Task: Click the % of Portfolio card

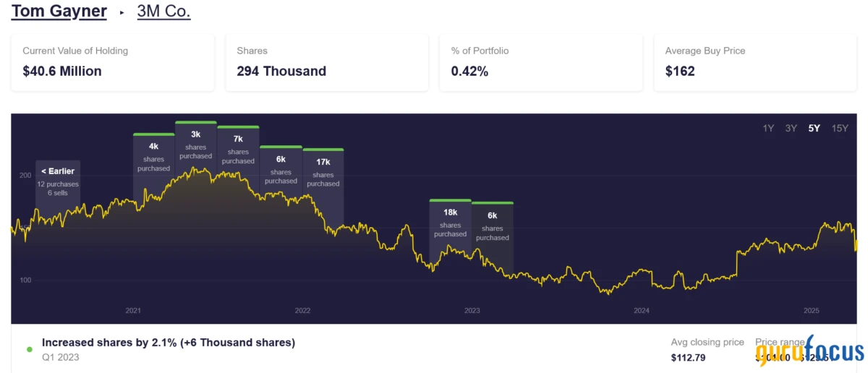Action: 540,62
